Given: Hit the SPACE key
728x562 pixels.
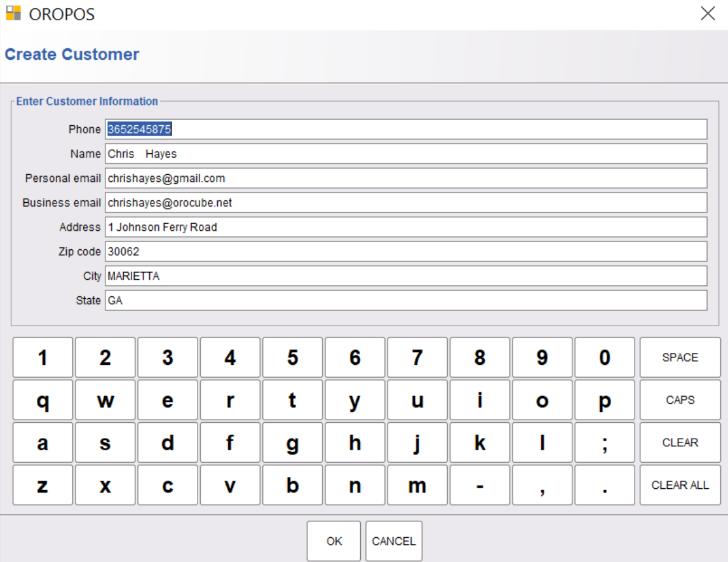Looking at the screenshot, I should [x=680, y=358].
